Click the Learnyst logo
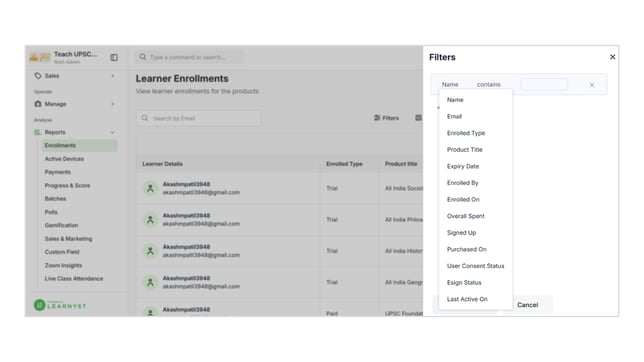The height and width of the screenshot is (362, 644). pyautogui.click(x=60, y=305)
